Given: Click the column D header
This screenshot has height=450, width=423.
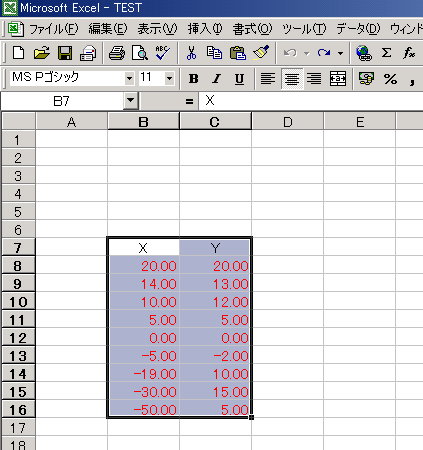Looking at the screenshot, I should (x=288, y=122).
